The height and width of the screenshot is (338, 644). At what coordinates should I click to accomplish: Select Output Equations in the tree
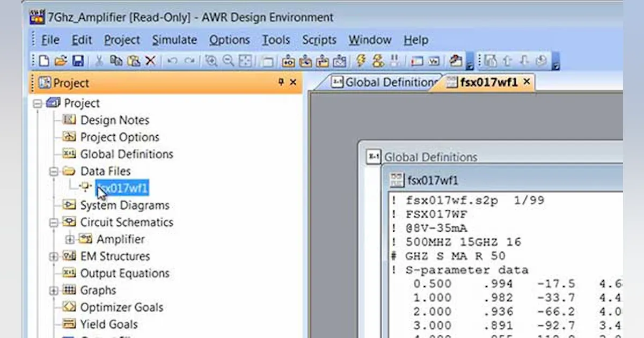click(125, 274)
